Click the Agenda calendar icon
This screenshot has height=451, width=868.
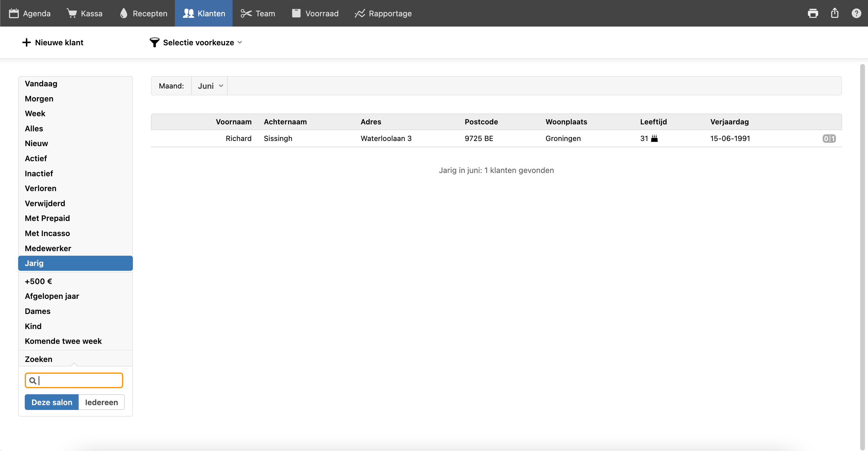(x=14, y=14)
